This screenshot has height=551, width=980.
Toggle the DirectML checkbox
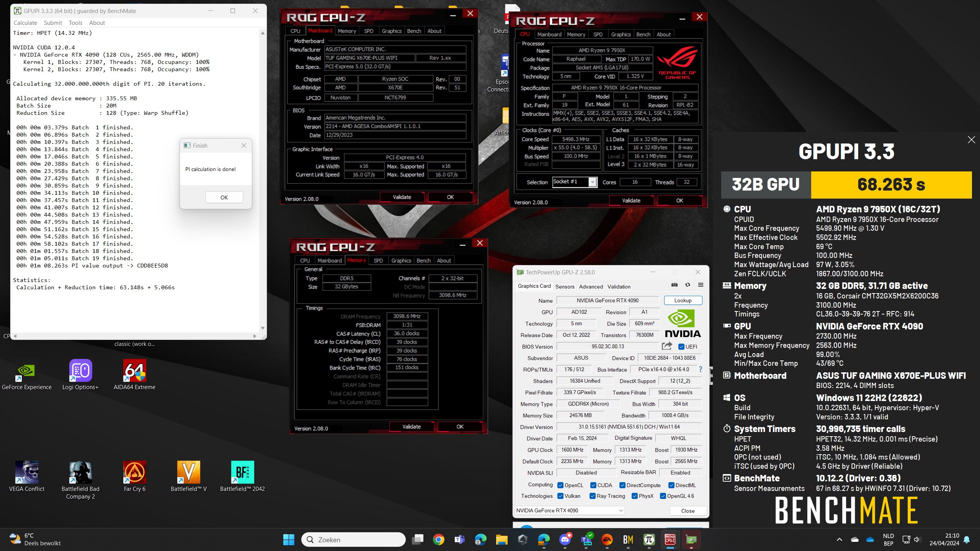[671, 485]
